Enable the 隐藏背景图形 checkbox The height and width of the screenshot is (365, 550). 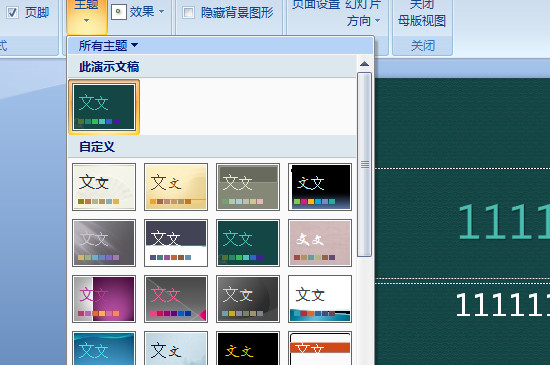[x=188, y=13]
